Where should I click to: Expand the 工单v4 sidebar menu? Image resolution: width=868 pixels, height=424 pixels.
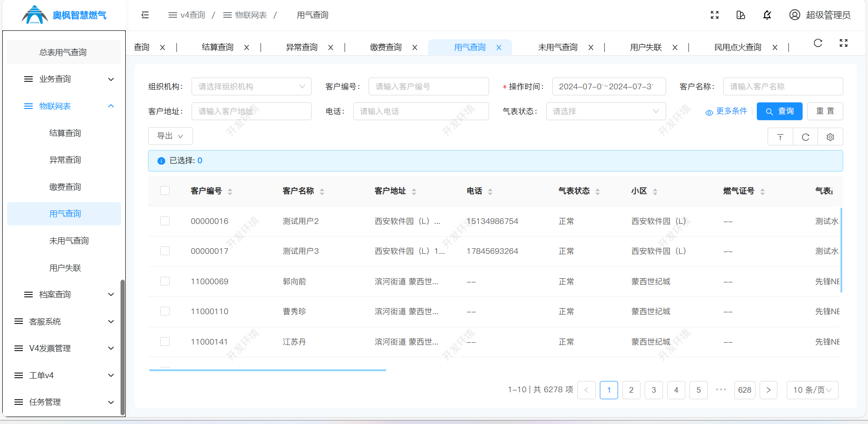[x=64, y=375]
